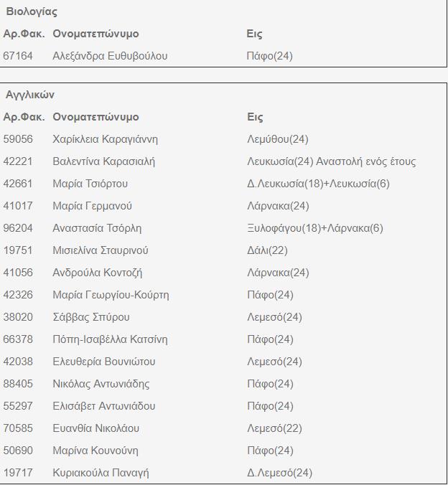Click the name Αλεξάνδρα Ευθυβούλου
Image resolution: width=448 pixels, height=485 pixels.
click(x=110, y=56)
